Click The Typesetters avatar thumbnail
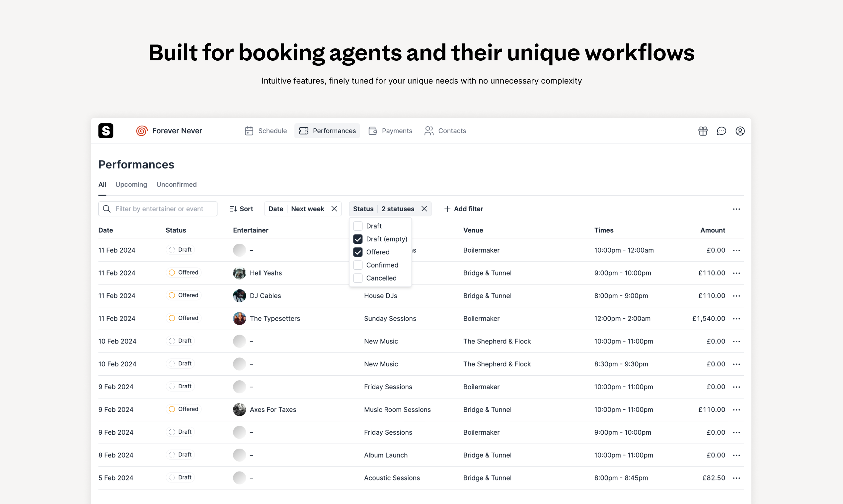The image size is (843, 504). tap(239, 319)
